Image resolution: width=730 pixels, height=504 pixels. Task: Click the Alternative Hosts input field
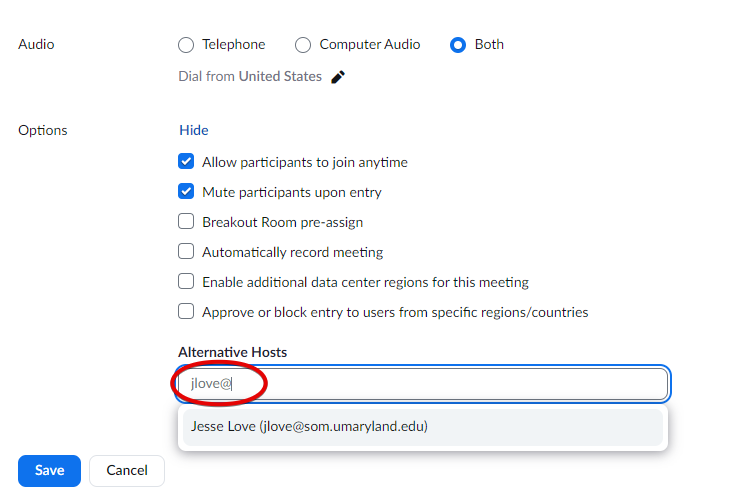450,384
